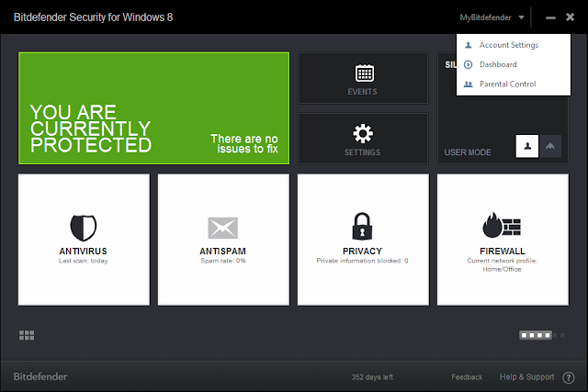
Task: Click 'Private information blocked: 0' text
Action: [362, 261]
